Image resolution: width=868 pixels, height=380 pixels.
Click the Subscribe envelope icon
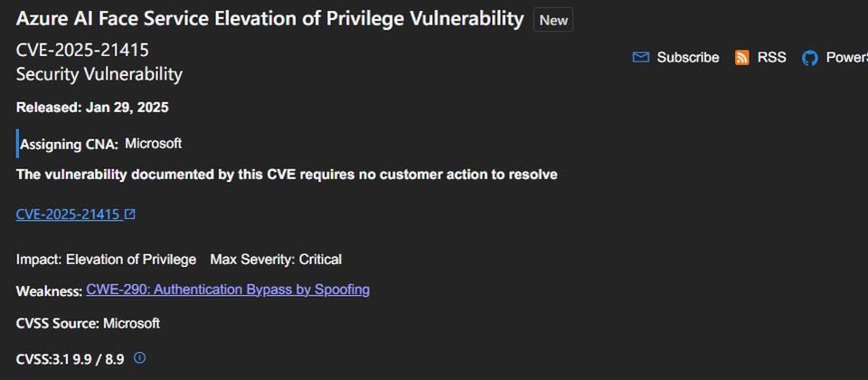coord(640,57)
